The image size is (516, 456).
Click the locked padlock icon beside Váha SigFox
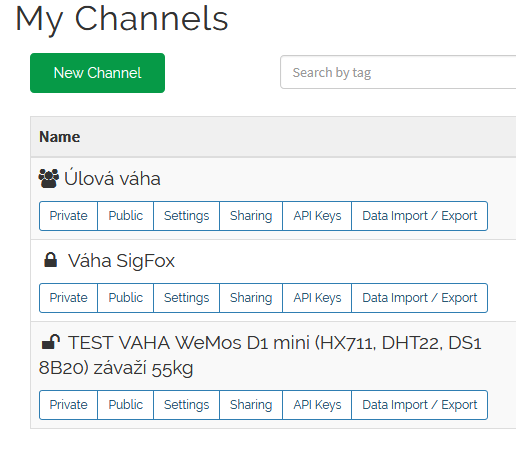(x=51, y=260)
